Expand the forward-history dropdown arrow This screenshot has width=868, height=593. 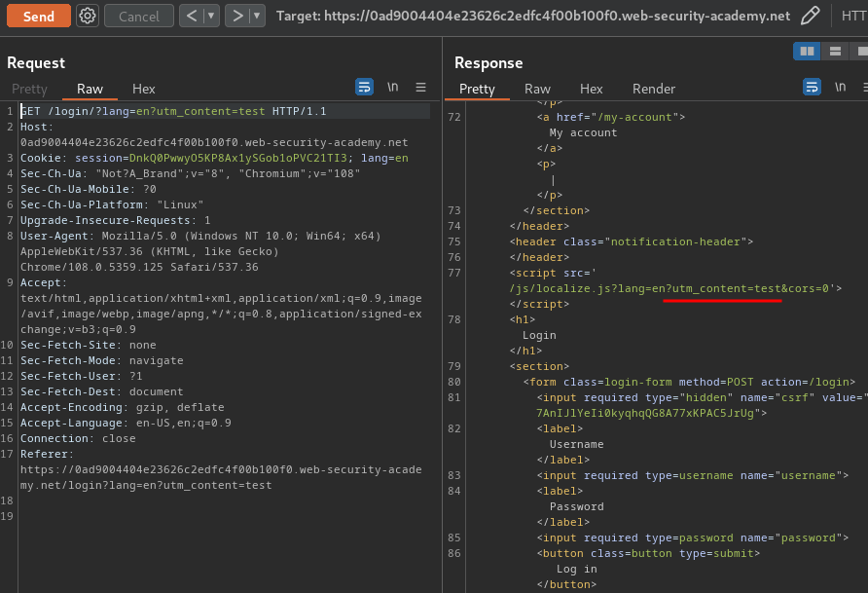click(257, 16)
